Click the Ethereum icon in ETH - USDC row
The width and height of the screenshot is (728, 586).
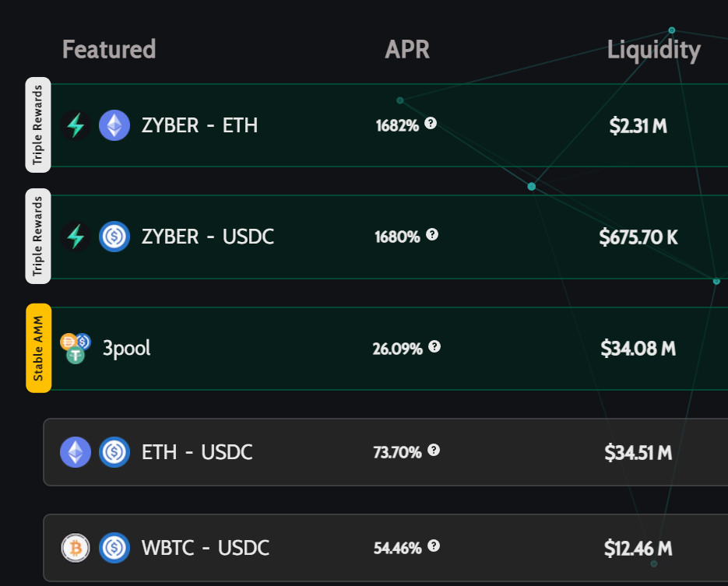76,452
